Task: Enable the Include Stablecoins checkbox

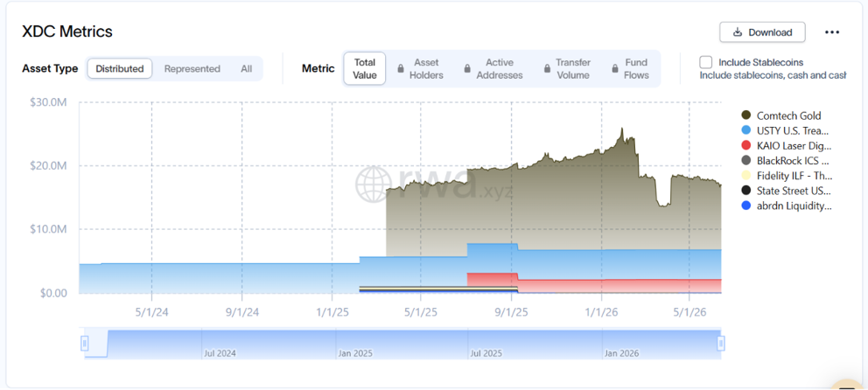Action: click(x=706, y=62)
